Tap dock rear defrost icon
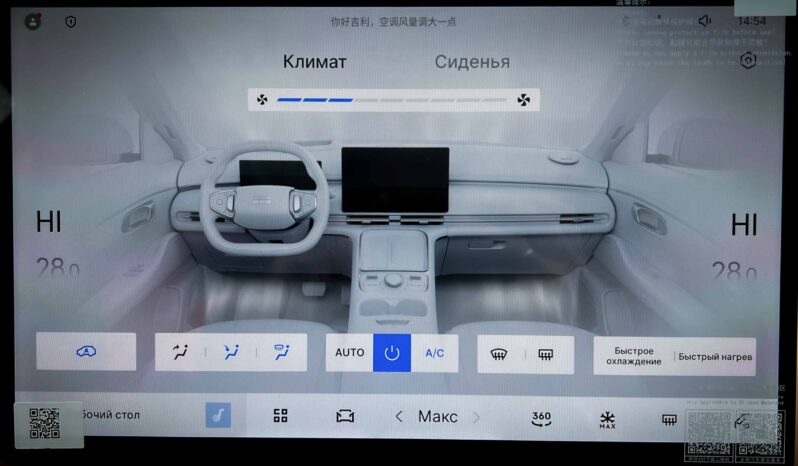 click(669, 420)
